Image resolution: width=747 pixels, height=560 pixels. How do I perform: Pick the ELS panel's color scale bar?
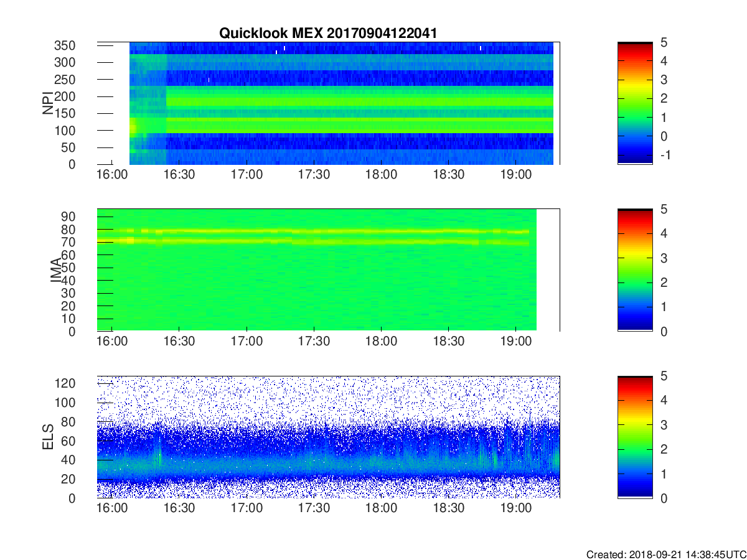[x=635, y=437]
